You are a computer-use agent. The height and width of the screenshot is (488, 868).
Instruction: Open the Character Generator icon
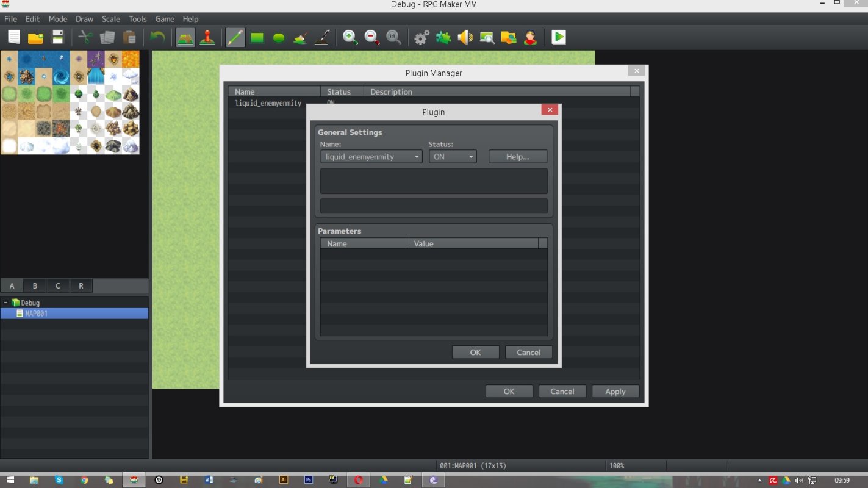[x=531, y=37]
